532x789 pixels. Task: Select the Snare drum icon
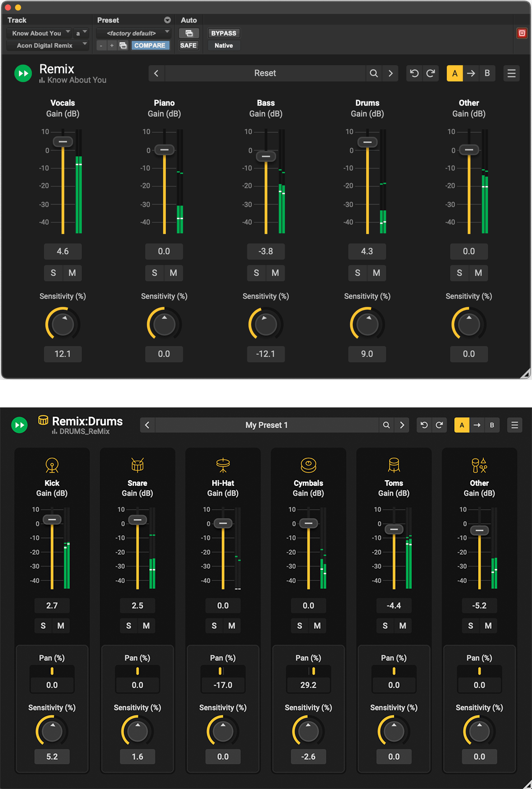click(x=137, y=465)
